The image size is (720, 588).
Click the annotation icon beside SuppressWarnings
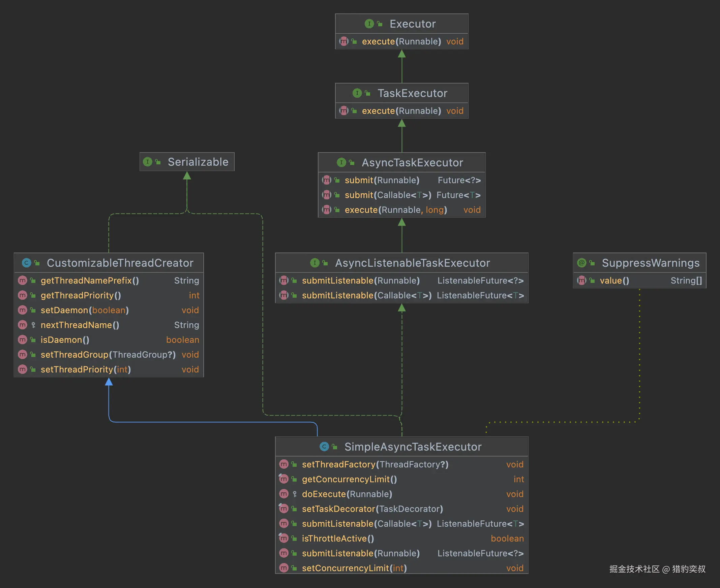point(582,263)
